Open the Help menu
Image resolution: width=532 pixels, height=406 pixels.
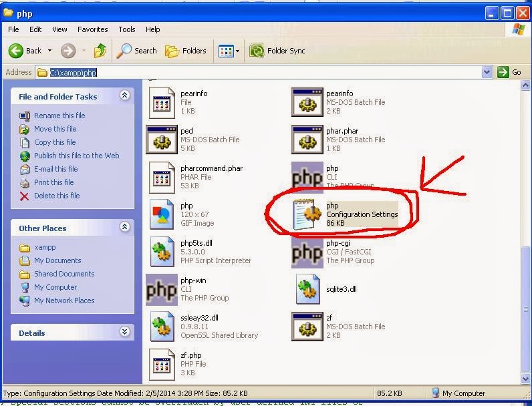coord(152,29)
